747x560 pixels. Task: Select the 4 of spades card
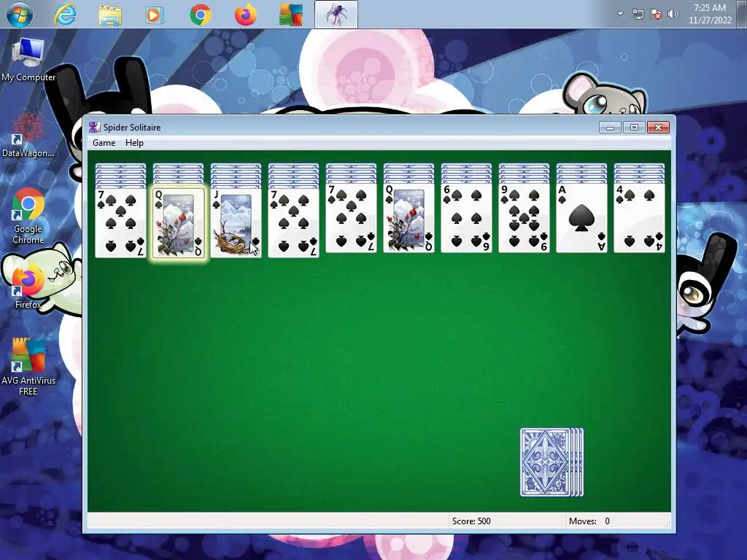639,218
